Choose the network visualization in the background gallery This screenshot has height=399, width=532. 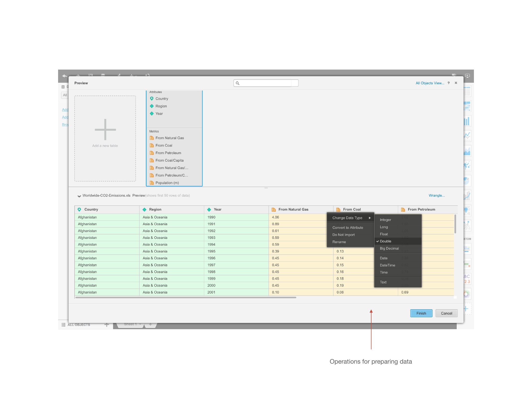467,226
